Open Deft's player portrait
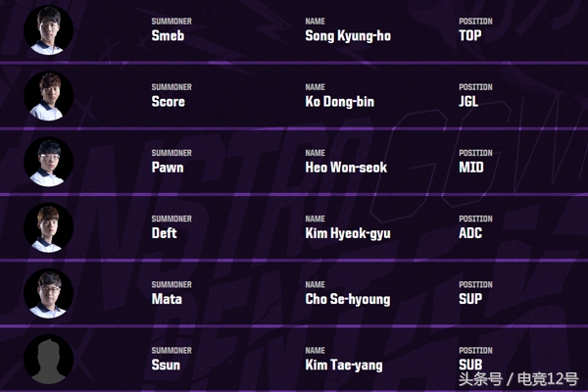 point(48,227)
